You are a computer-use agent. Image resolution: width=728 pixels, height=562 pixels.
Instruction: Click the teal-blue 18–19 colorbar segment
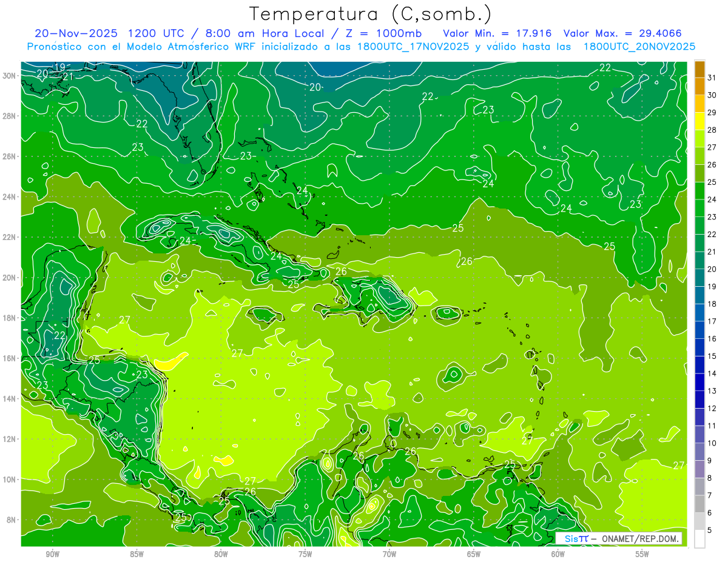(x=699, y=295)
